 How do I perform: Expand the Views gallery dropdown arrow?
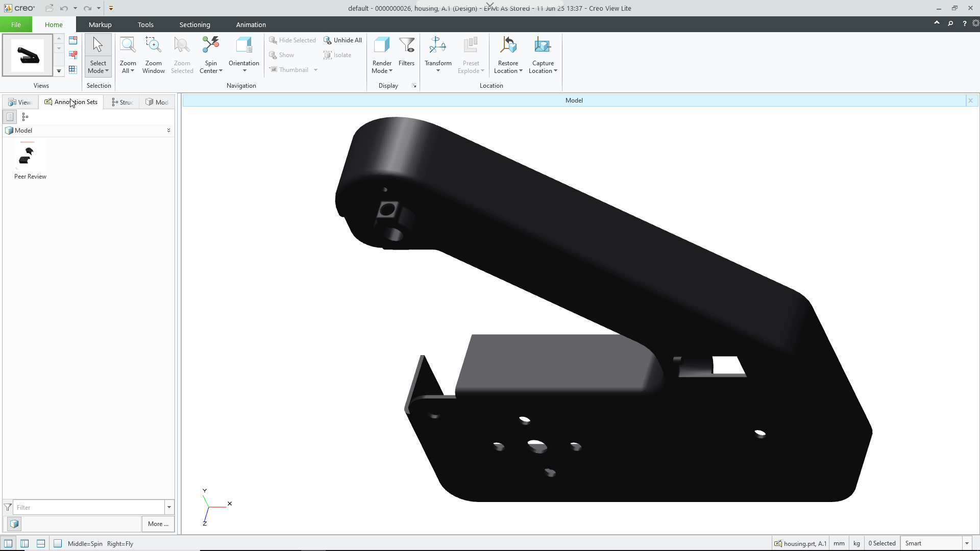tap(59, 71)
